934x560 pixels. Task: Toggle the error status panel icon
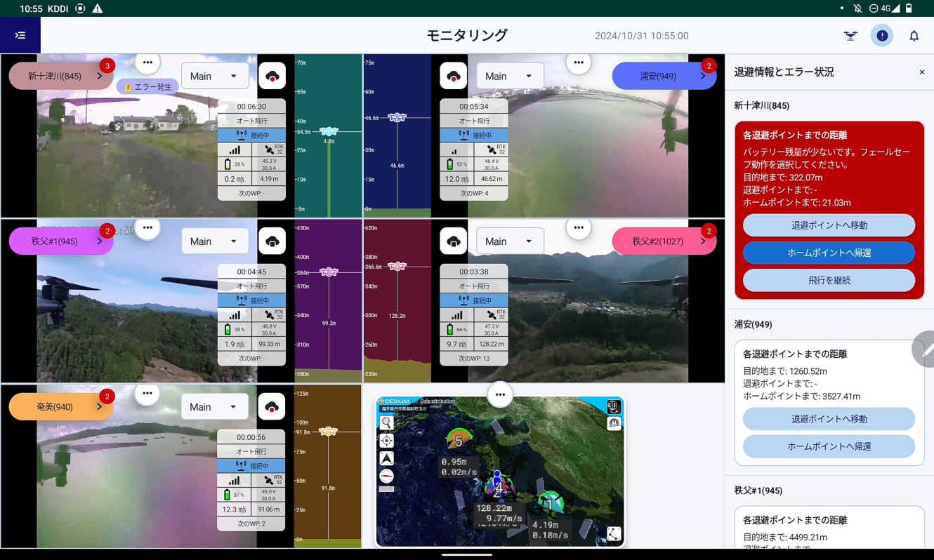pyautogui.click(x=882, y=36)
